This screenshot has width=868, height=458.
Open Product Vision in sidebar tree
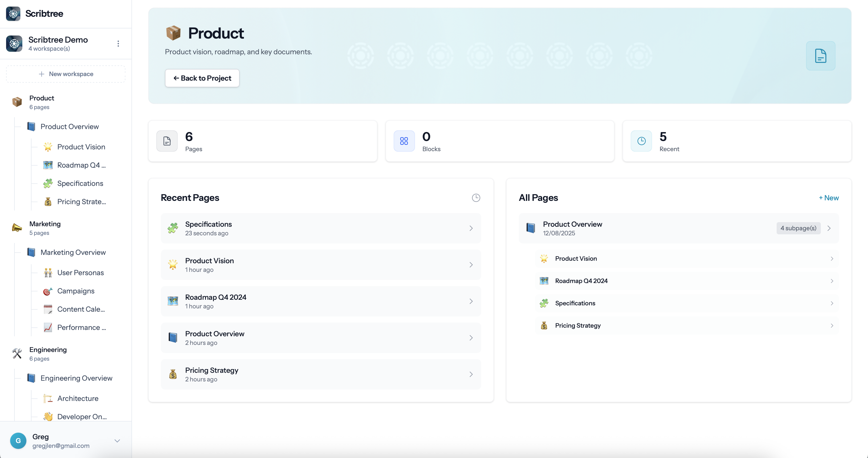pos(81,147)
